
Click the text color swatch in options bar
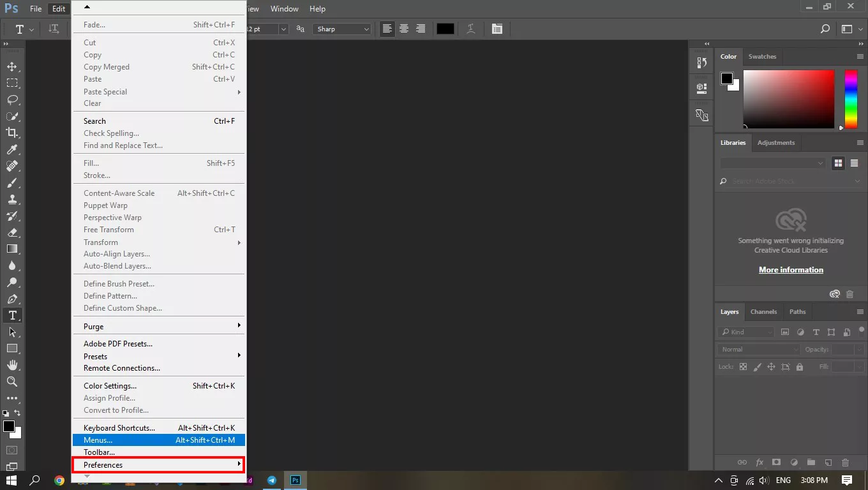point(445,29)
